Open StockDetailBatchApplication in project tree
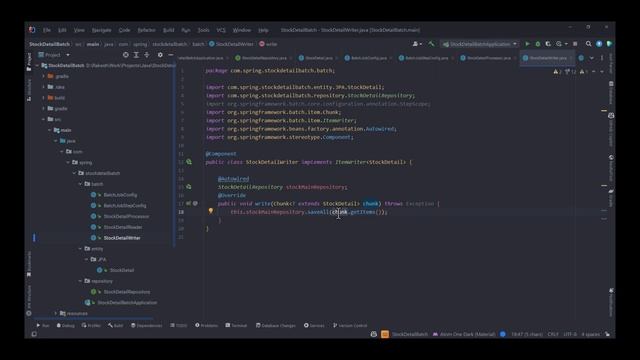640x360 pixels. click(127, 302)
